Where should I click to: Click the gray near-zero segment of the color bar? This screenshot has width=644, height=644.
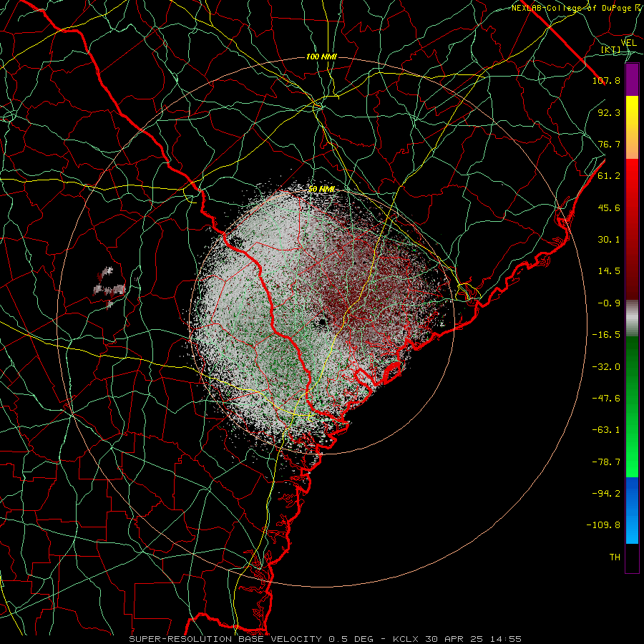(632, 318)
